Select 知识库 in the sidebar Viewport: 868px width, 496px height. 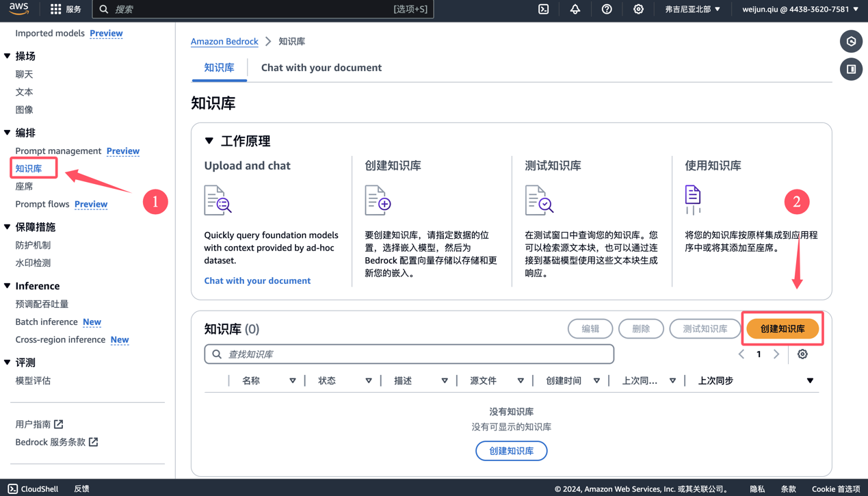pos(29,168)
